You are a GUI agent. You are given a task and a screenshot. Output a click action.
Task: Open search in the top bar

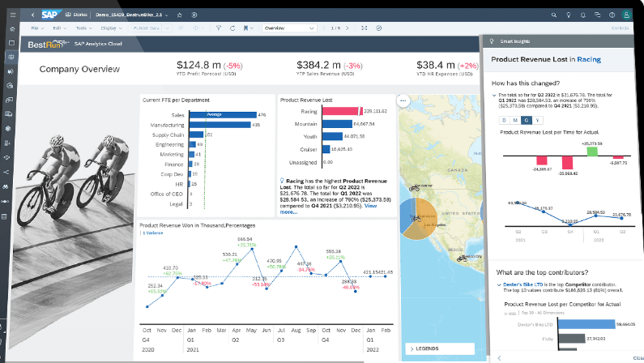coord(553,15)
